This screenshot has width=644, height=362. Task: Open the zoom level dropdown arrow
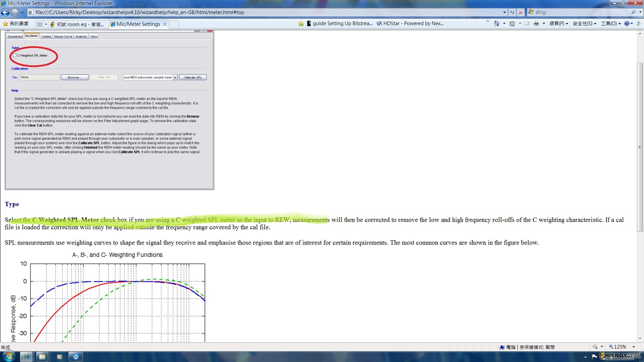pyautogui.click(x=634, y=347)
